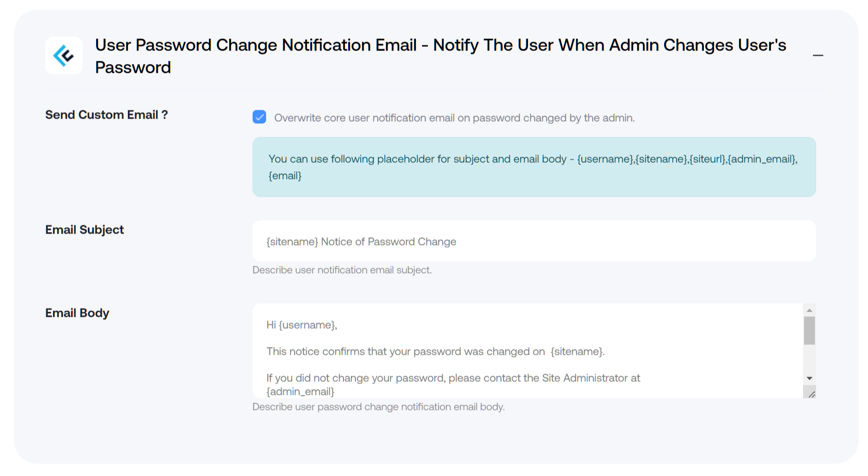Click the 'This notice confirms' body line
This screenshot has height=476, width=868.
coord(436,352)
